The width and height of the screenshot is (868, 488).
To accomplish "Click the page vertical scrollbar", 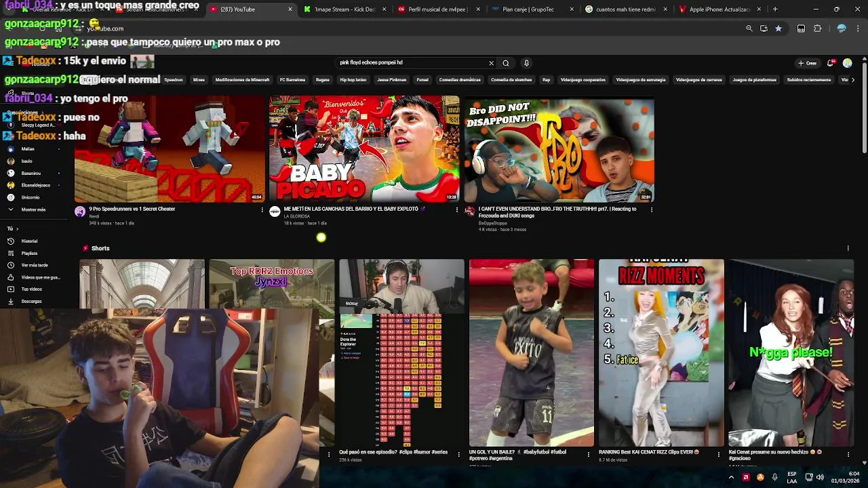I will pos(864,108).
